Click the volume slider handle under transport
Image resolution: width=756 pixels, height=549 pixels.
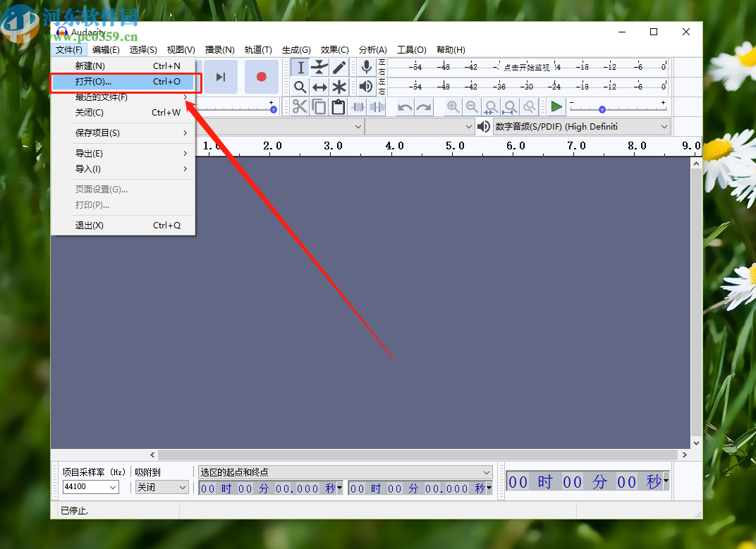tap(274, 109)
